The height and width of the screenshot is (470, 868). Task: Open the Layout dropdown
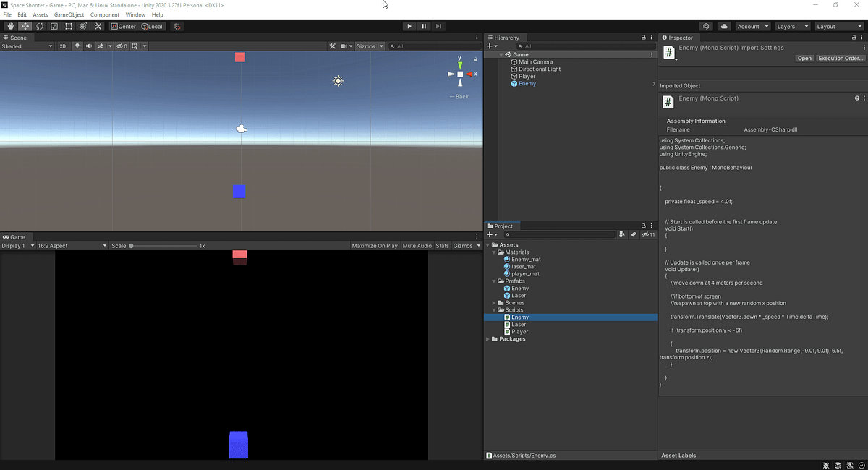point(838,26)
